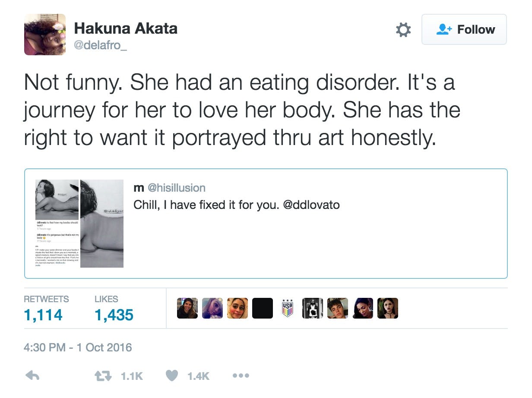This screenshot has height=398, width=532.
Task: Click the reply arrow icon
Action: [33, 376]
